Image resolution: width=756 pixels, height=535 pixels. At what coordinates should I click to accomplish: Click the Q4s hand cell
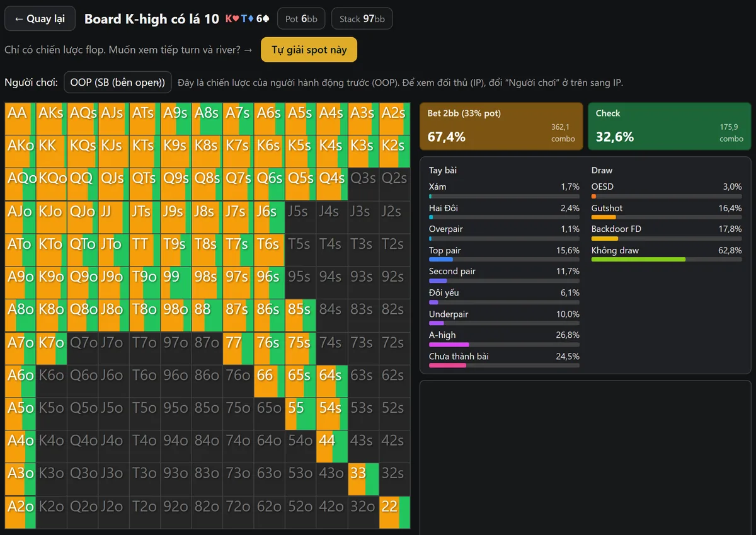pyautogui.click(x=332, y=185)
